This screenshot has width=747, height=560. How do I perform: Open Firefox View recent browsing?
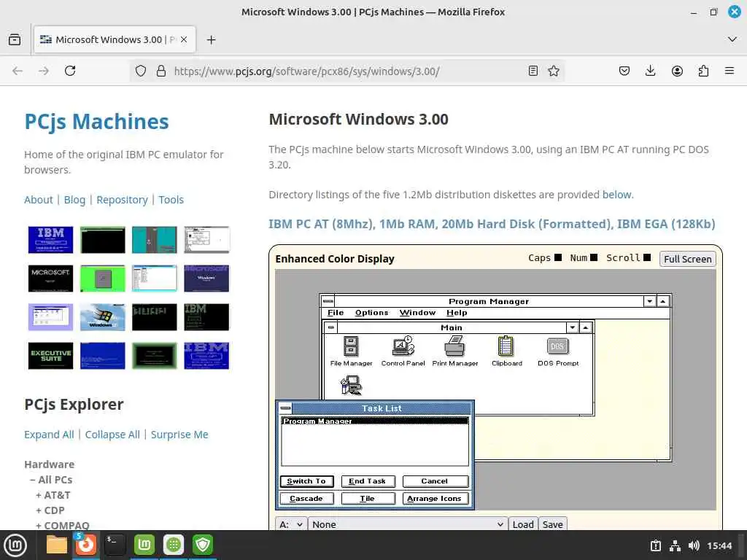[15, 40]
